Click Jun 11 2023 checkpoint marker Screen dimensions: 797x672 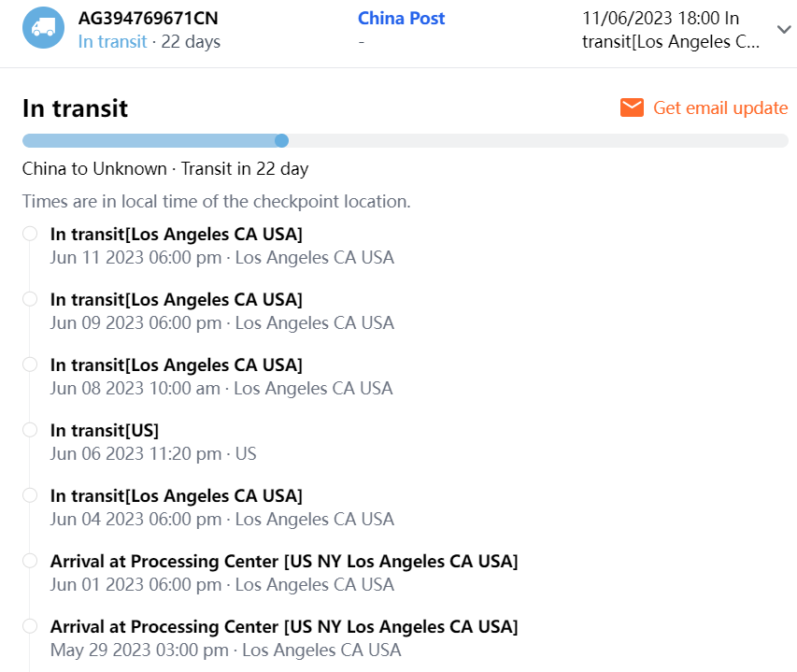point(30,234)
